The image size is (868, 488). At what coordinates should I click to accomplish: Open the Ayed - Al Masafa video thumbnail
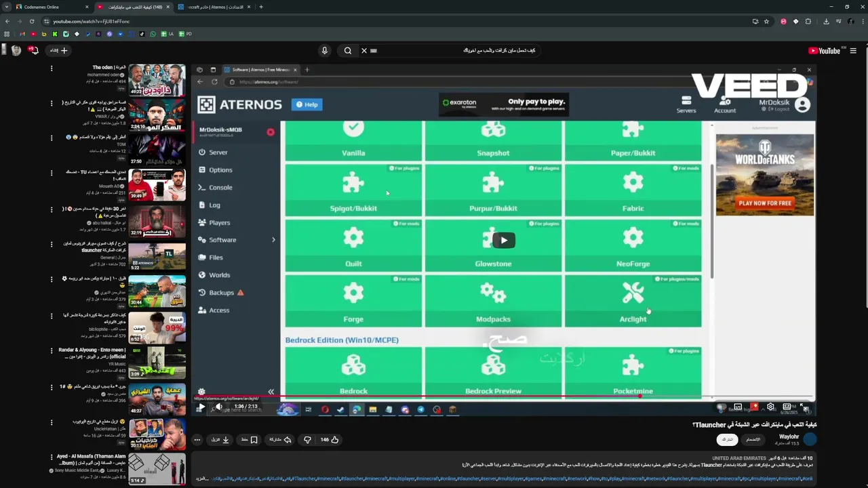157,469
